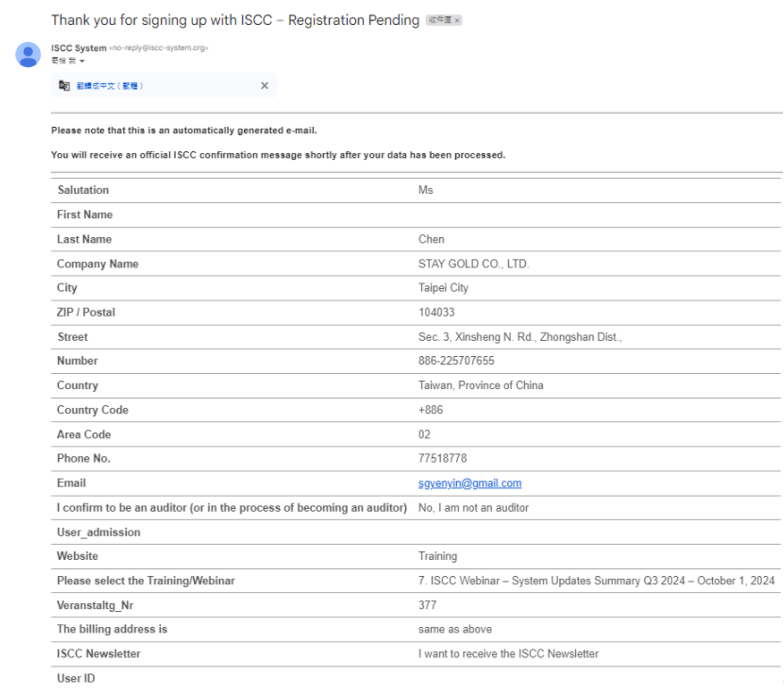Open the sgyenyin@gmail.com email link
The image size is (784, 693).
[x=470, y=483]
